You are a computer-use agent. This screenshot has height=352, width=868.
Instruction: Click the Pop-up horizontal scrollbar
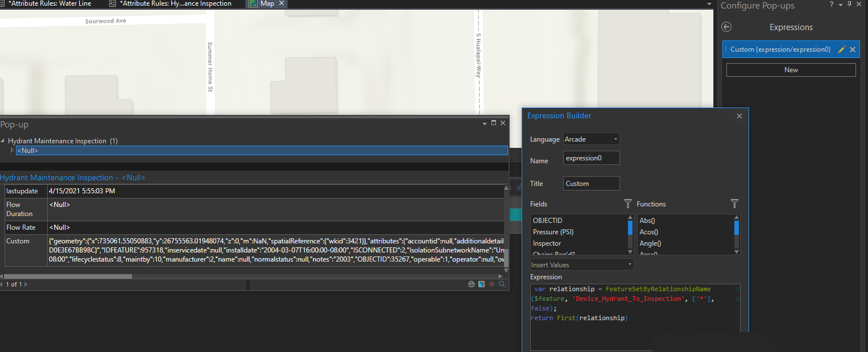click(68, 276)
